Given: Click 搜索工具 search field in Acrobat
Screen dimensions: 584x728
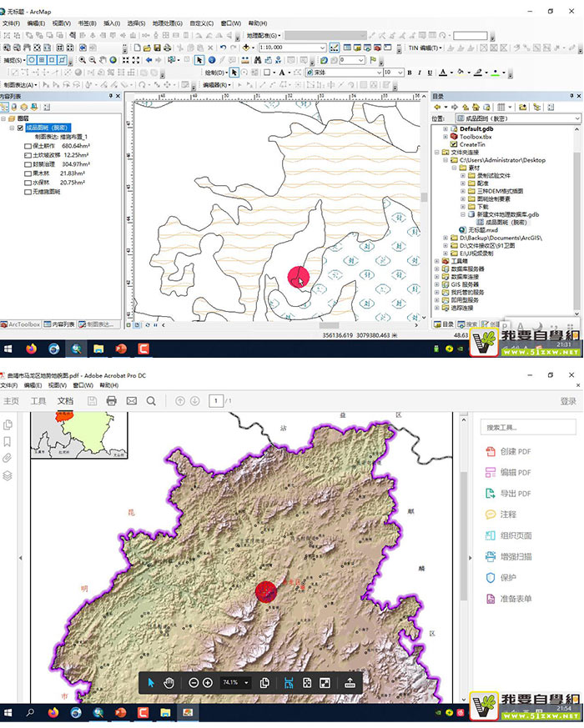Looking at the screenshot, I should click(528, 427).
